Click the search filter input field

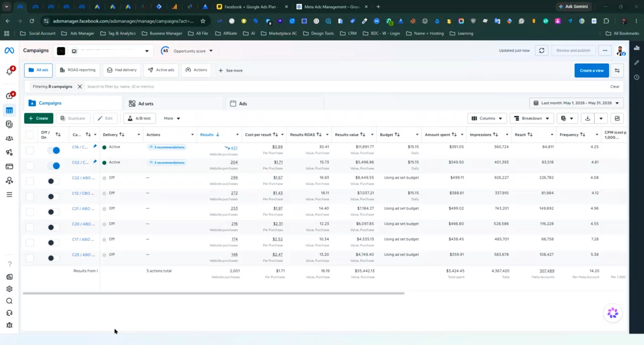(x=344, y=87)
